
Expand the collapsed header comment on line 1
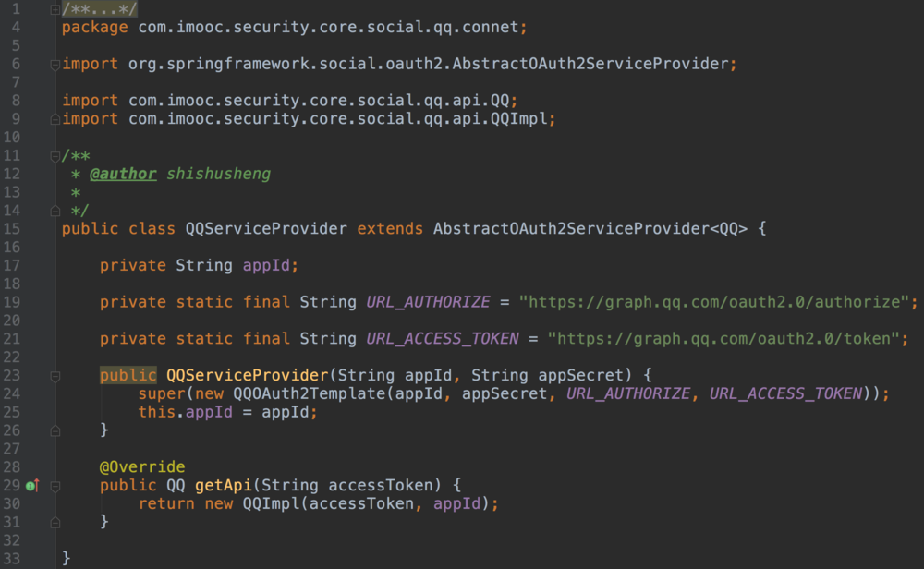(x=55, y=9)
